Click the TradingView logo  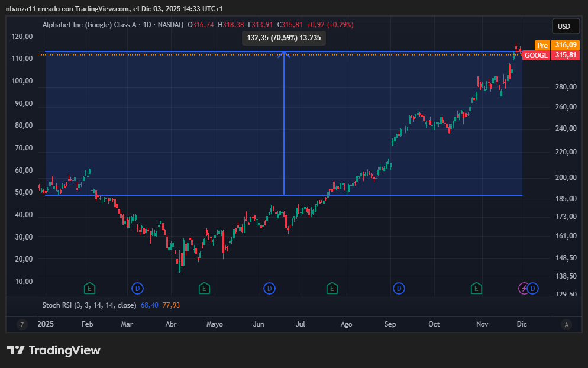click(x=54, y=350)
